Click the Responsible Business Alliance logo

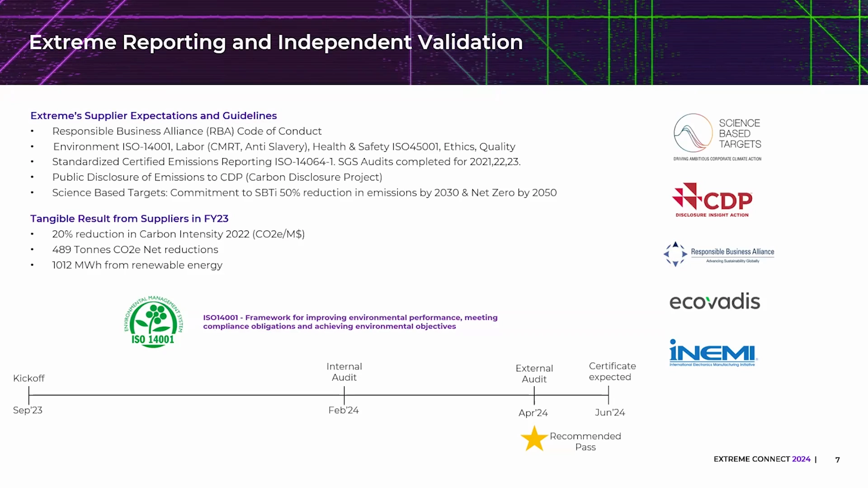[x=719, y=254]
